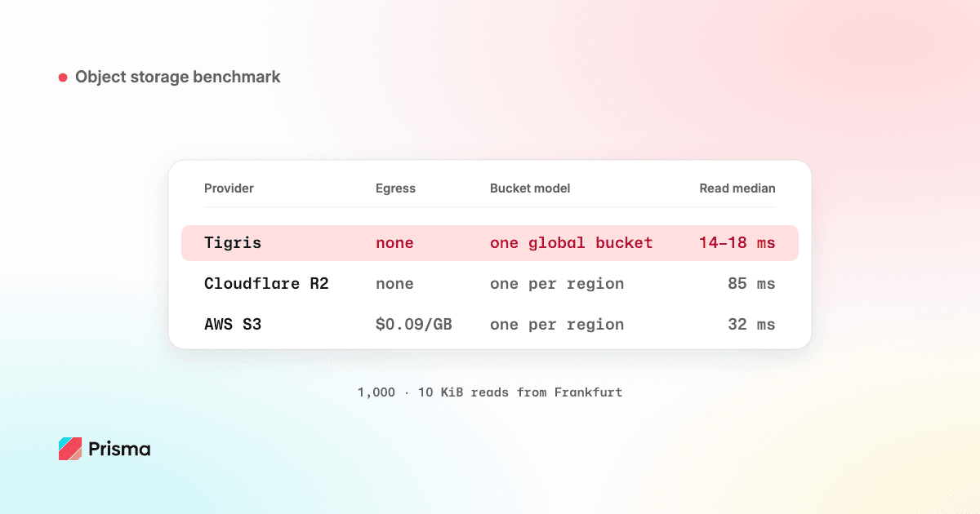Click Cloudflare R2 egress 'none' cell
Viewport: 980px width, 514px height.
tap(394, 284)
